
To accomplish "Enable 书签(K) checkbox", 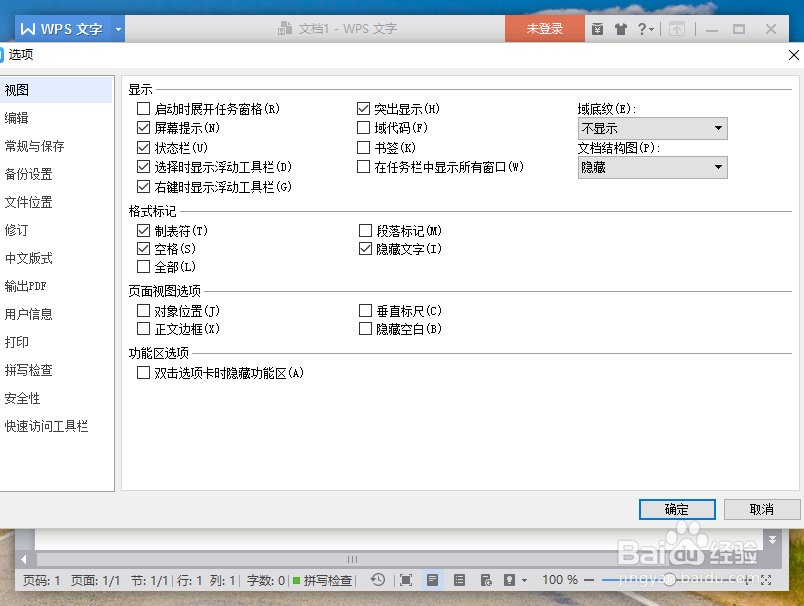I will click(363, 148).
